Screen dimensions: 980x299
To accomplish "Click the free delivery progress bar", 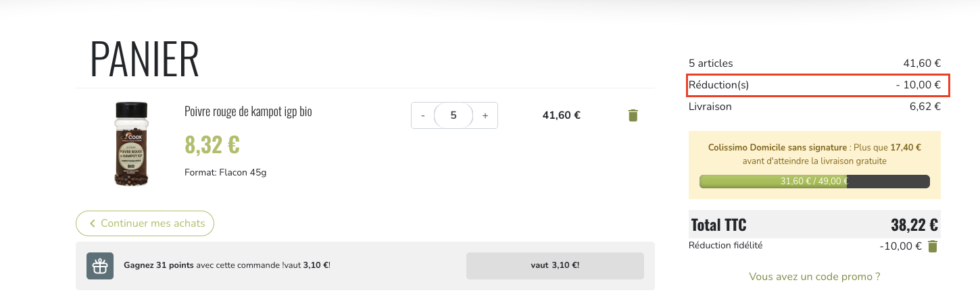I will 814,182.
